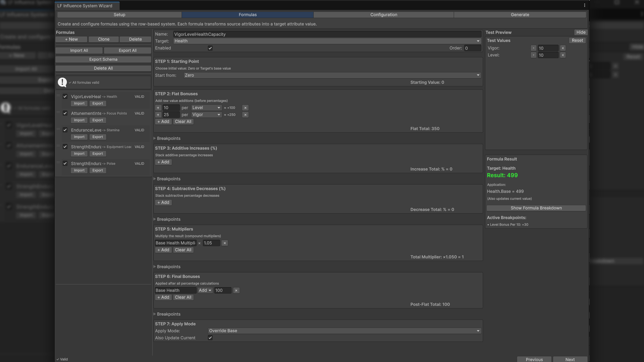Disable 'Also Update Current' in Step 7
The image size is (644, 362).
point(210,338)
